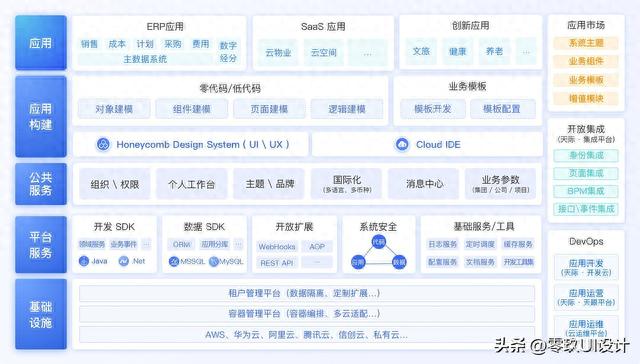Click 应用运营 under DevOps
The width and height of the screenshot is (640, 364).
coord(586,297)
